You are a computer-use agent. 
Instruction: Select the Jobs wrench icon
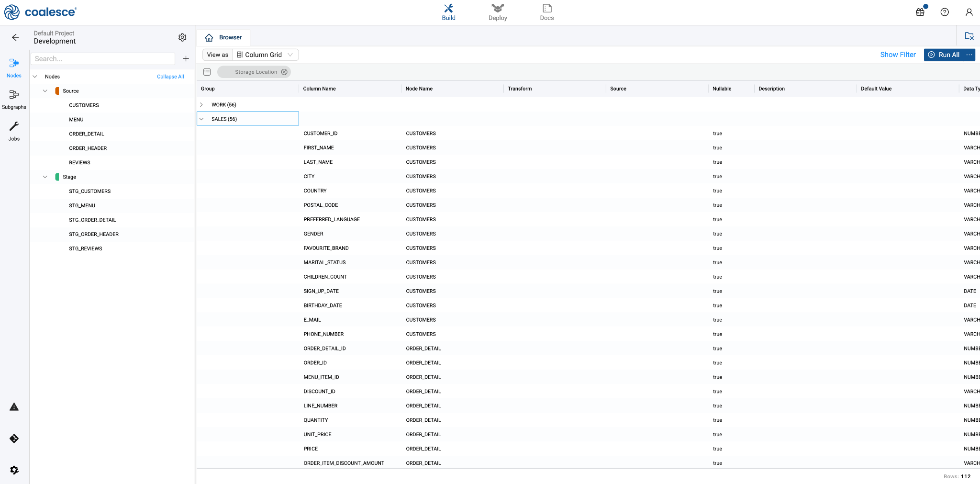click(14, 131)
